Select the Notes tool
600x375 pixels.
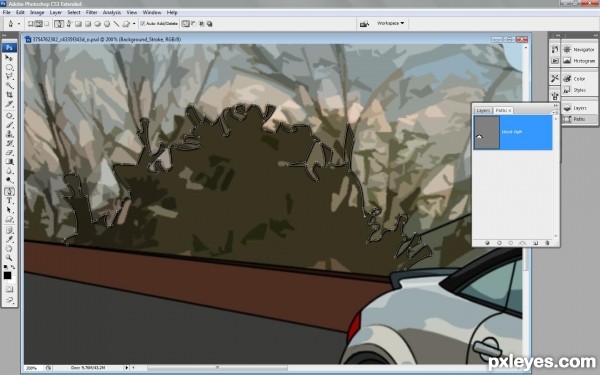(9, 230)
